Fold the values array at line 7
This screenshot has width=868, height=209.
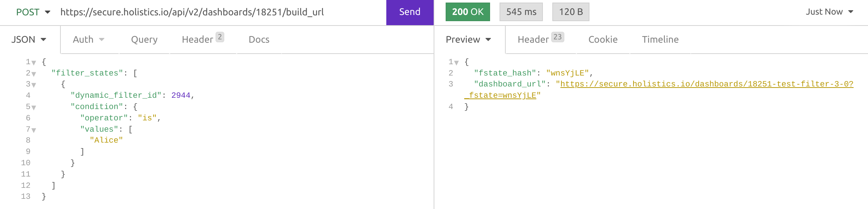click(34, 130)
